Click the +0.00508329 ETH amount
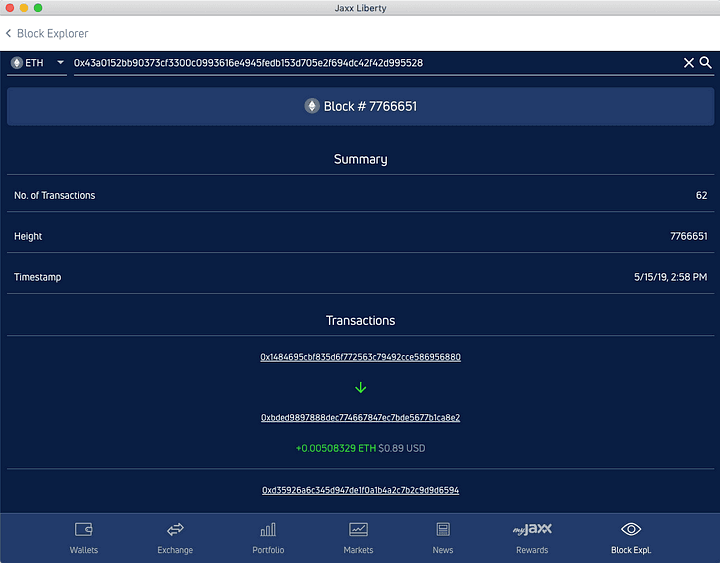The width and height of the screenshot is (720, 563). [336, 448]
